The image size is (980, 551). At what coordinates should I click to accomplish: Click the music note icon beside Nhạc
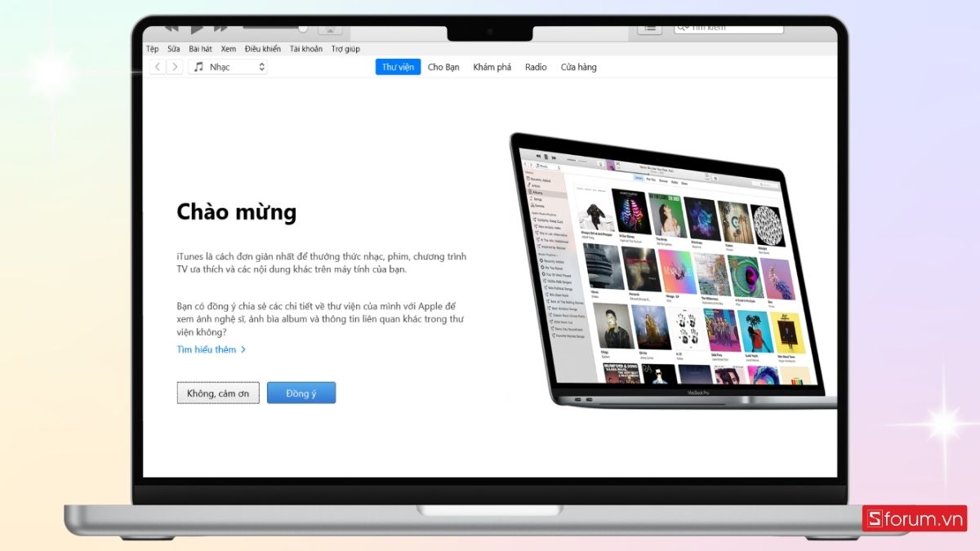point(198,67)
